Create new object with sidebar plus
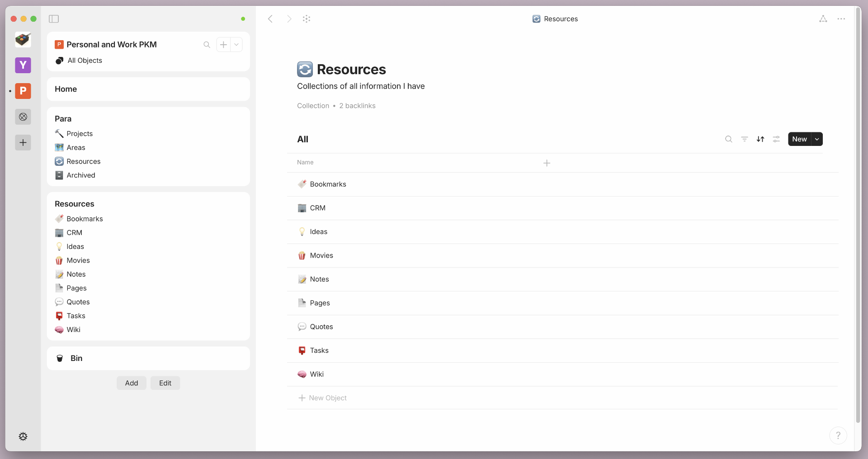 223,45
